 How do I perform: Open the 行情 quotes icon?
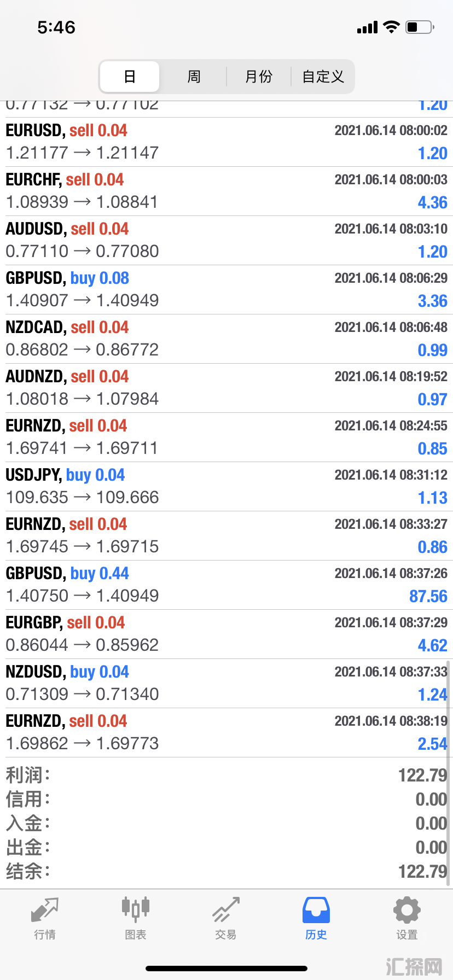click(45, 910)
